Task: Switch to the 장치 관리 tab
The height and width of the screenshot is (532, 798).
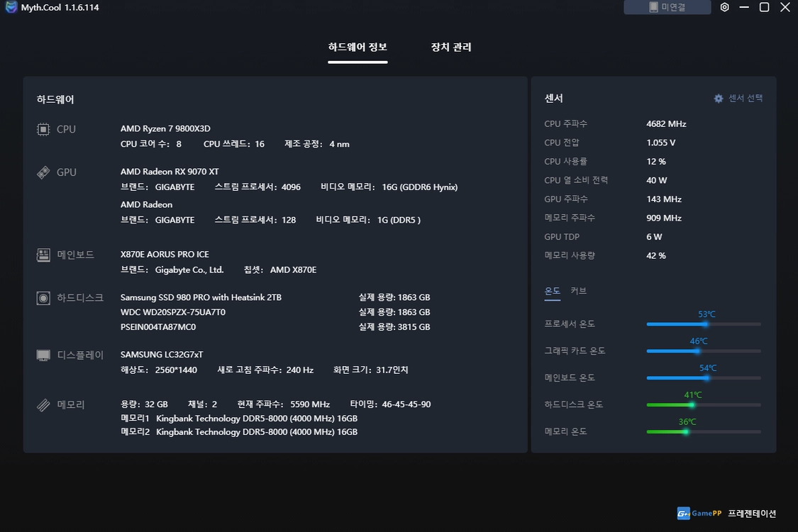Action: coord(451,47)
